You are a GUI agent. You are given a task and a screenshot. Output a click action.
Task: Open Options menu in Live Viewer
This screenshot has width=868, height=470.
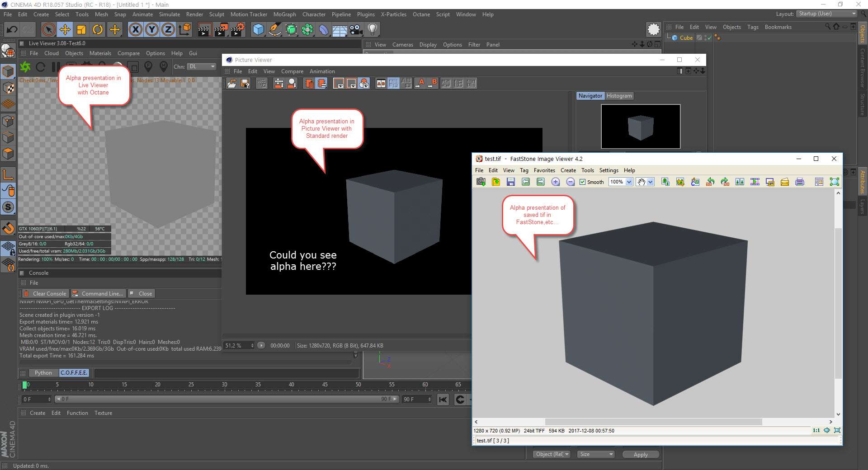tap(155, 53)
